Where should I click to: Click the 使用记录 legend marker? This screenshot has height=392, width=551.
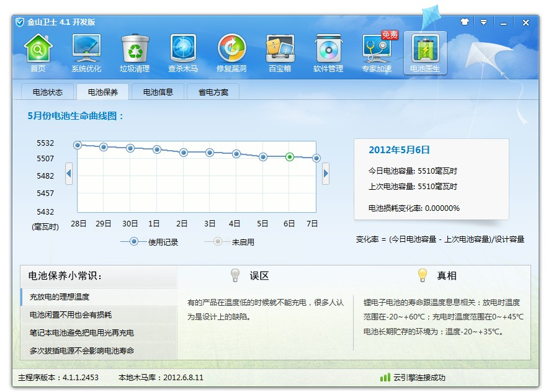pos(133,242)
